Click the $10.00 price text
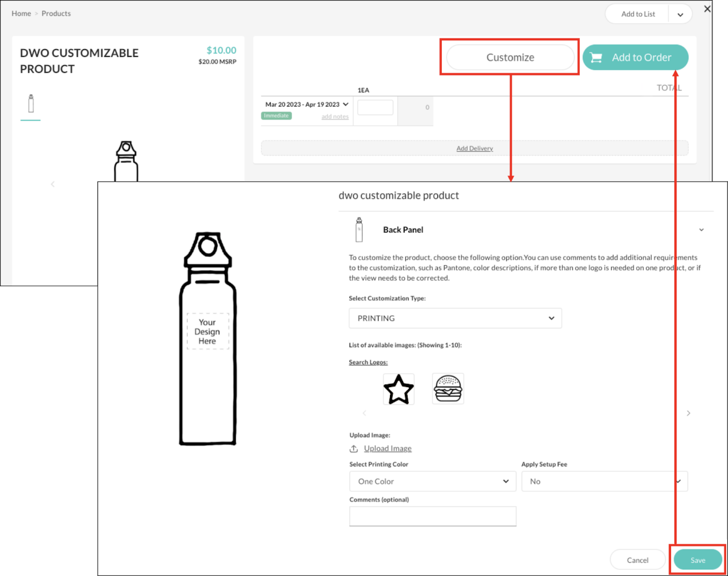728x576 pixels. 221,50
